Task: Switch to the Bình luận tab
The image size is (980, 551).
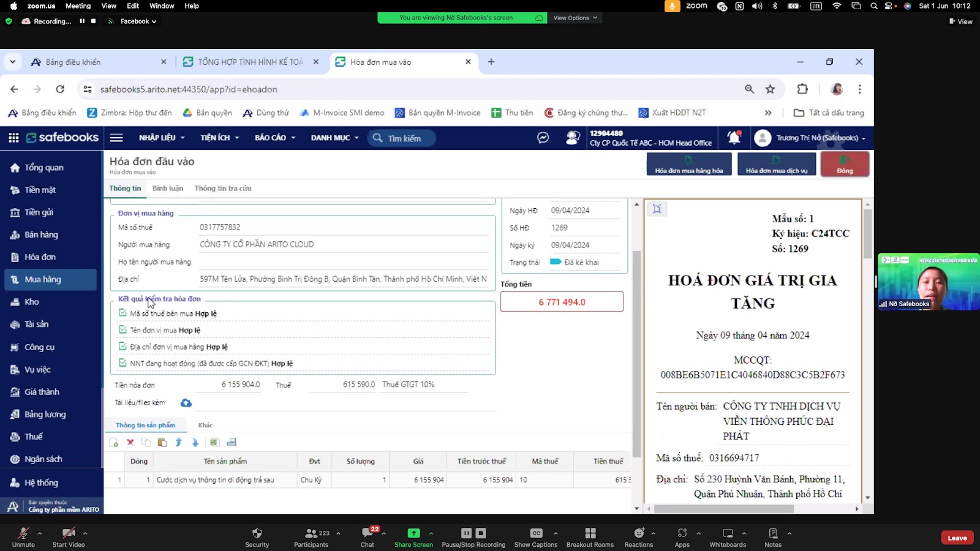Action: 168,188
